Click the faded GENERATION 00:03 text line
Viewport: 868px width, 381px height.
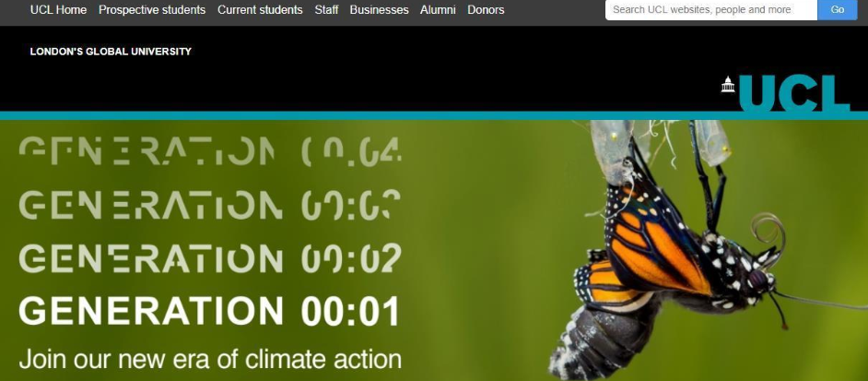coord(210,205)
